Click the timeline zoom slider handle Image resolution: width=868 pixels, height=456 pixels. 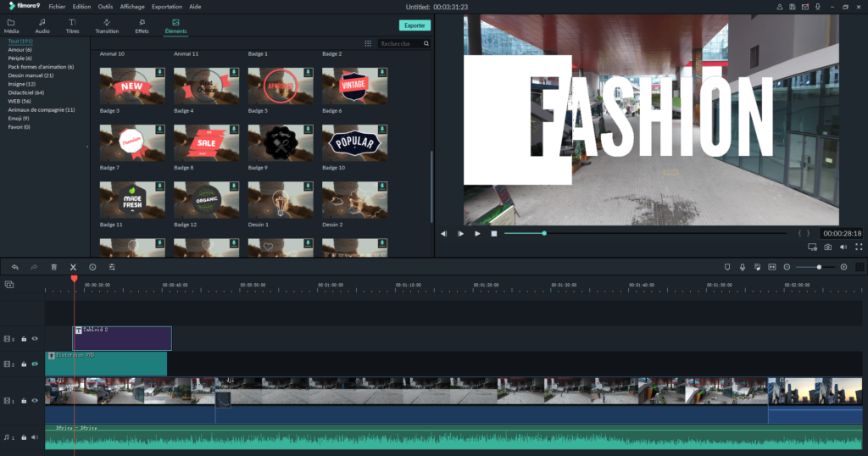pyautogui.click(x=819, y=267)
